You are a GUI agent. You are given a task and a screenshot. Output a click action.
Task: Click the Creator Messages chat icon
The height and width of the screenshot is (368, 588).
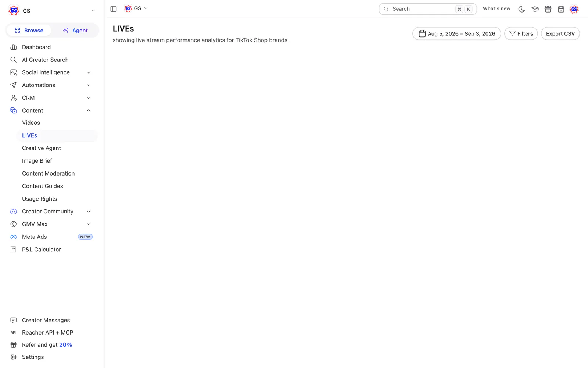click(x=14, y=320)
